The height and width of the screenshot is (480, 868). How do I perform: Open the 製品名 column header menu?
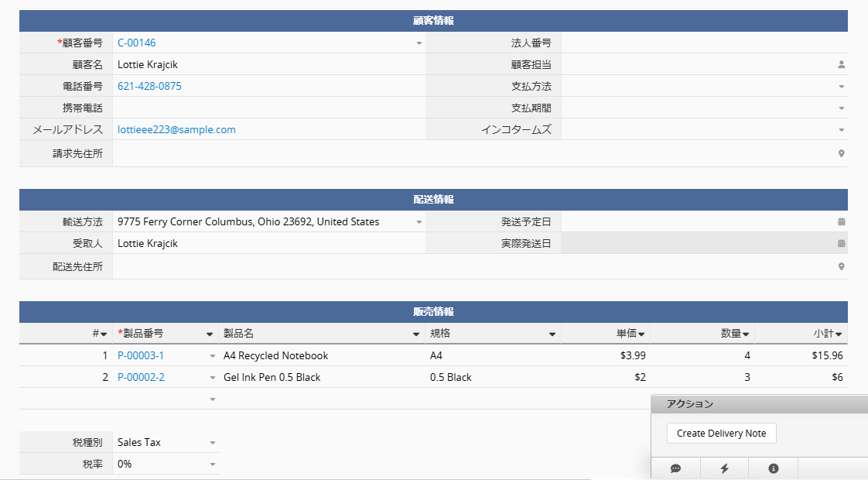pos(415,334)
